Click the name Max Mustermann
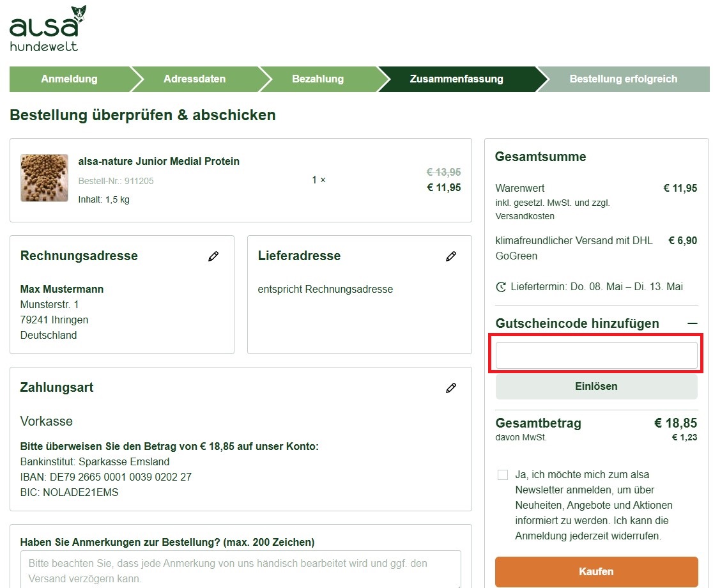This screenshot has height=588, width=713. coord(62,290)
